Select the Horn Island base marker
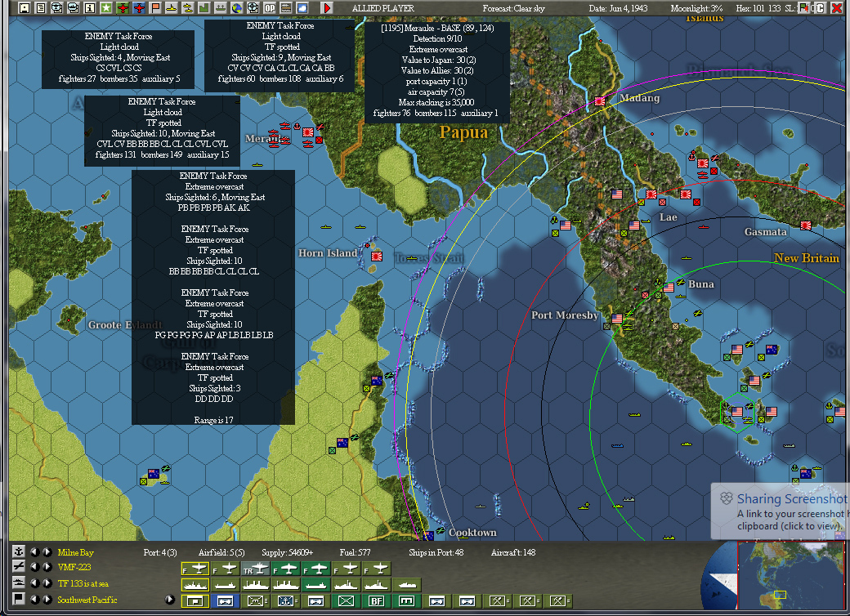The image size is (850, 616). 377,257
